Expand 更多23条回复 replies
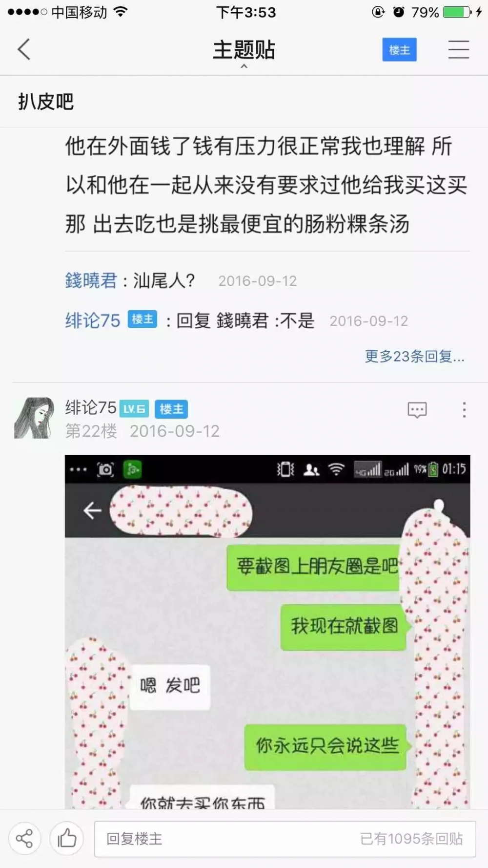Screen dimensions: 488x868 [414, 356]
